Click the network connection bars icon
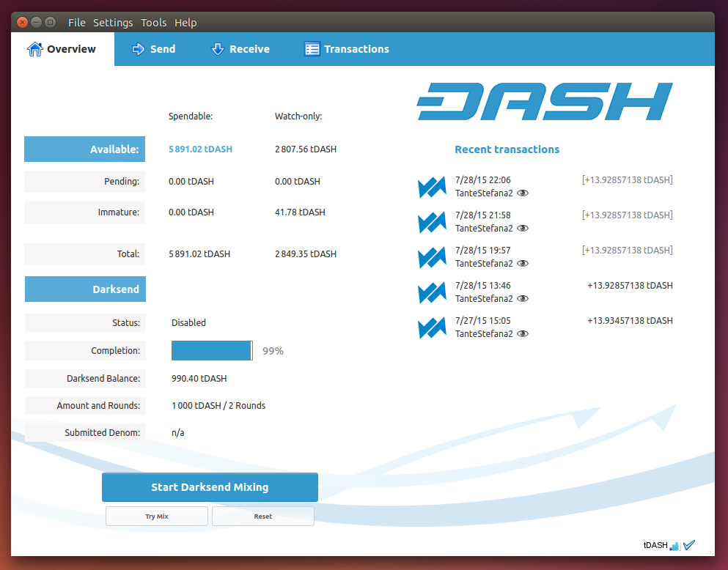Image resolution: width=728 pixels, height=570 pixels. 675,546
